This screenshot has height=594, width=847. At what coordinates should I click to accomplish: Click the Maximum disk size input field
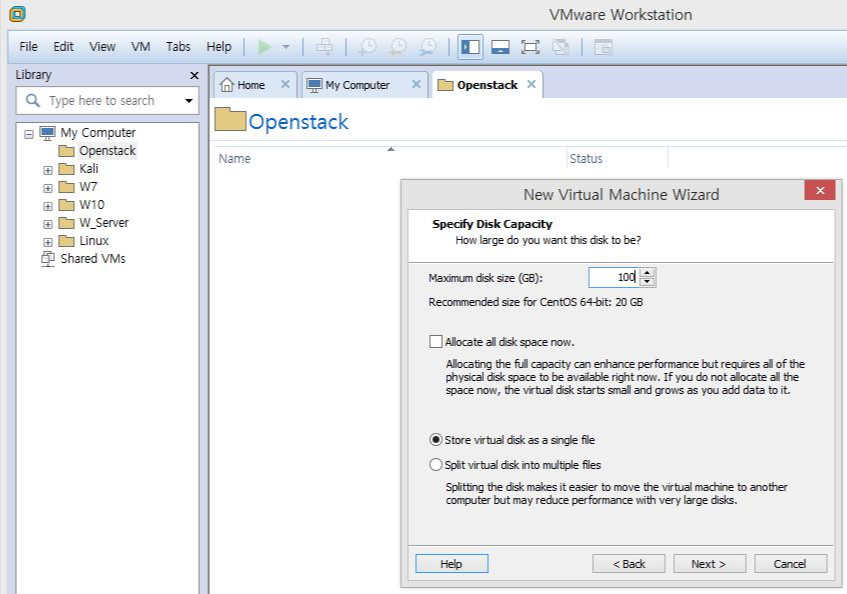click(x=614, y=278)
